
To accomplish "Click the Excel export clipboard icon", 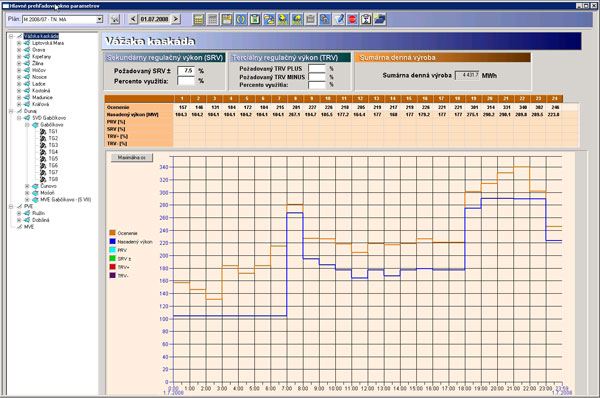I will 255,19.
